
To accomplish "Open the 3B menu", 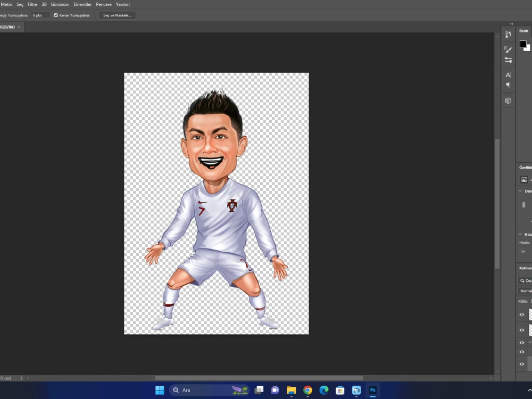I will click(x=44, y=4).
